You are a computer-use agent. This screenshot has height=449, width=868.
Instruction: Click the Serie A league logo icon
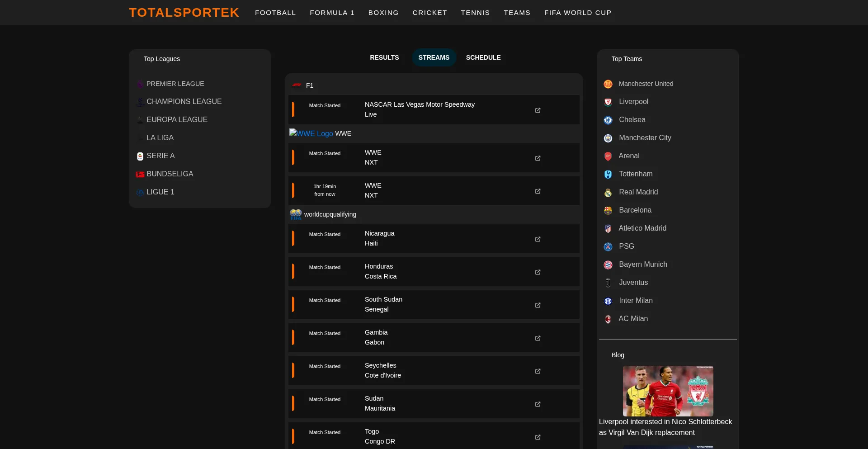[x=140, y=156]
